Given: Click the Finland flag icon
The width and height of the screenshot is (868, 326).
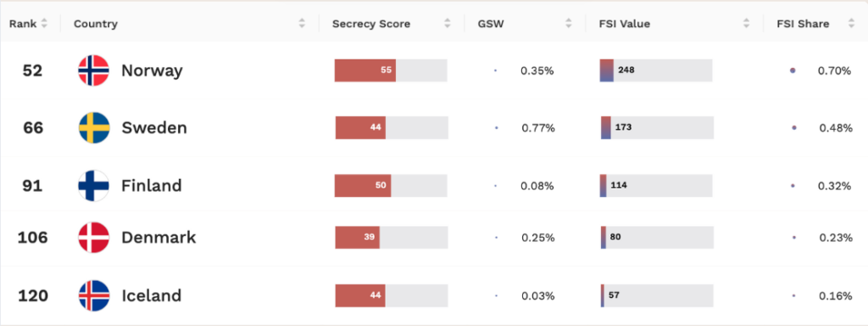Looking at the screenshot, I should coord(93,186).
